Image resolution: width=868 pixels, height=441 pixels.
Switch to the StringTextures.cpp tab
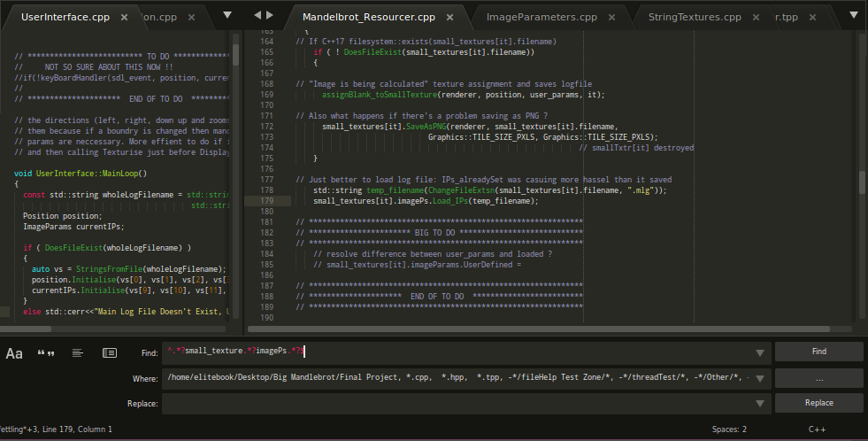click(x=694, y=17)
